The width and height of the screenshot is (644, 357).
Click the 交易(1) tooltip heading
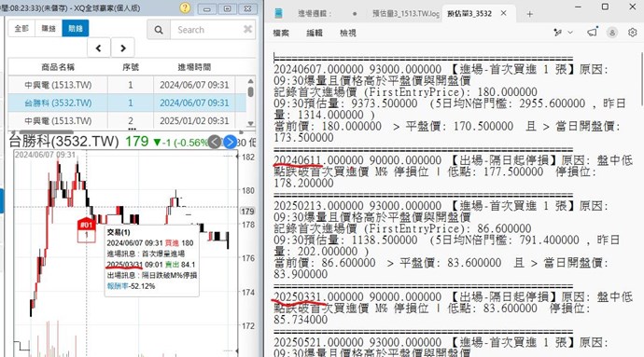tap(119, 232)
